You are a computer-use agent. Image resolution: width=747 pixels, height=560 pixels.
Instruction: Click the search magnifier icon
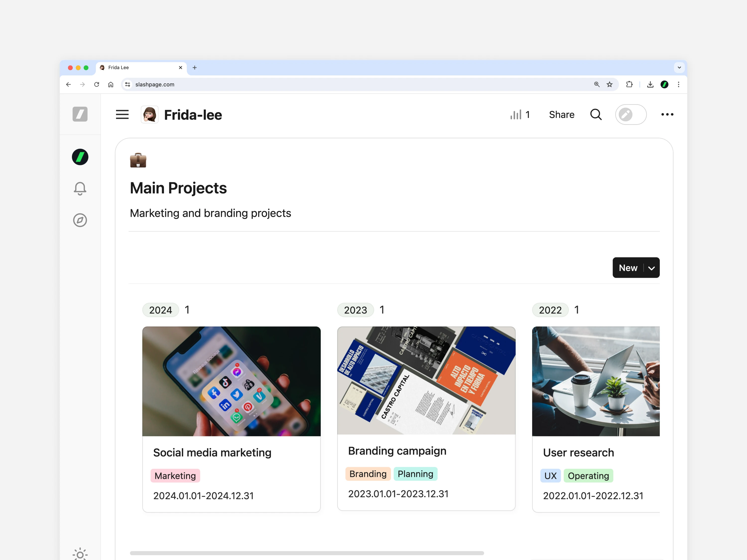[x=596, y=115]
